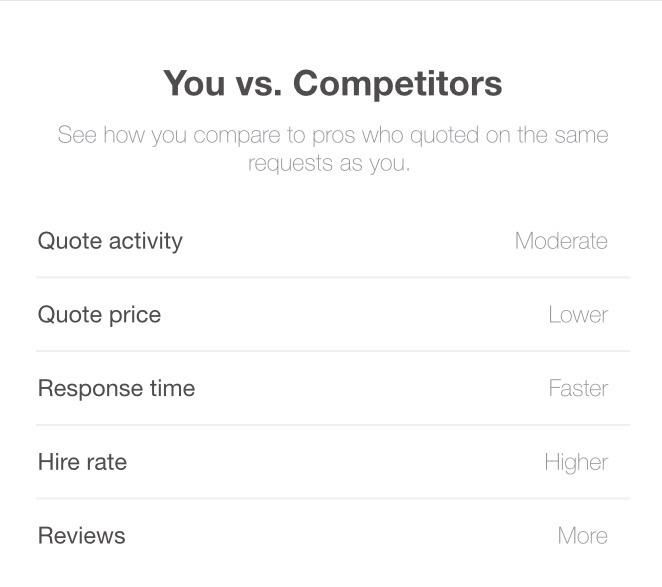Click the "More" reviews value
The image size is (662, 587).
point(582,536)
